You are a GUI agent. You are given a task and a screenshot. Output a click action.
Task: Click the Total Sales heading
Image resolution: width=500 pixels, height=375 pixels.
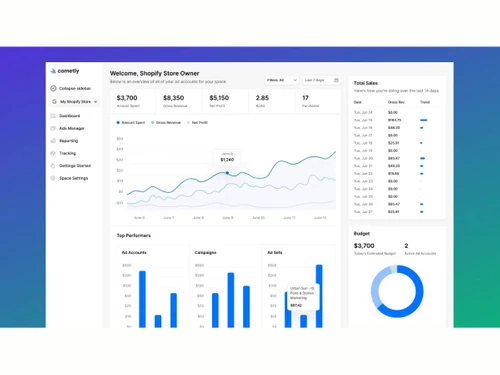(366, 83)
